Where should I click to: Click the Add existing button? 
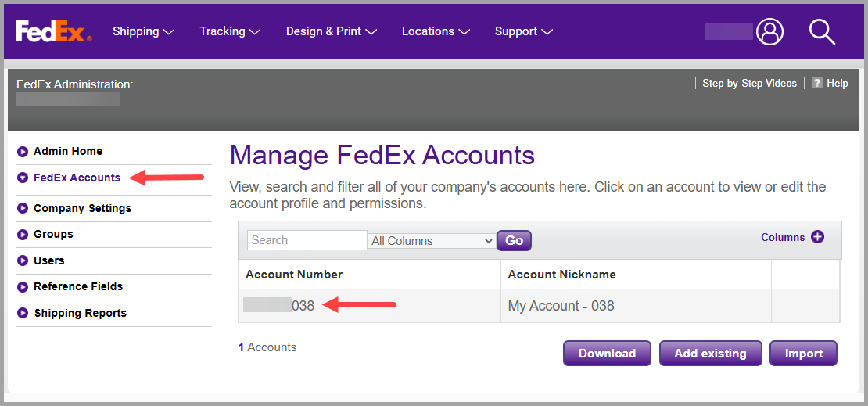coord(710,354)
